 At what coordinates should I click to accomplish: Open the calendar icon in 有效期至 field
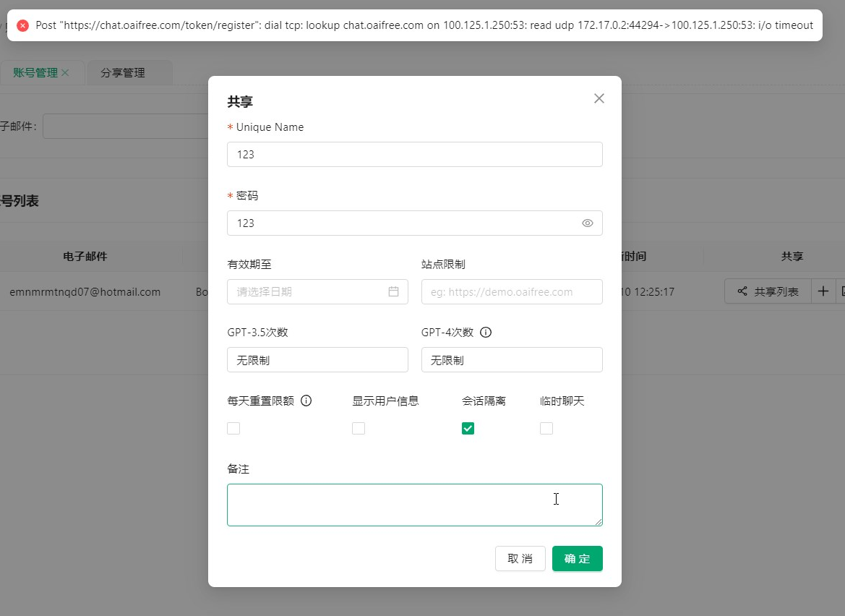coord(393,291)
